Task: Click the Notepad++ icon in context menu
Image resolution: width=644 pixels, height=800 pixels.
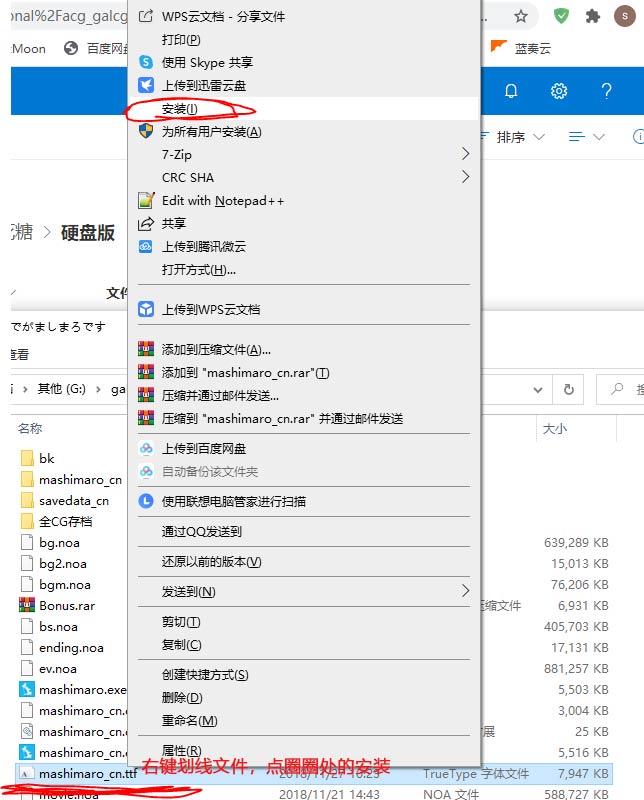Action: [146, 201]
